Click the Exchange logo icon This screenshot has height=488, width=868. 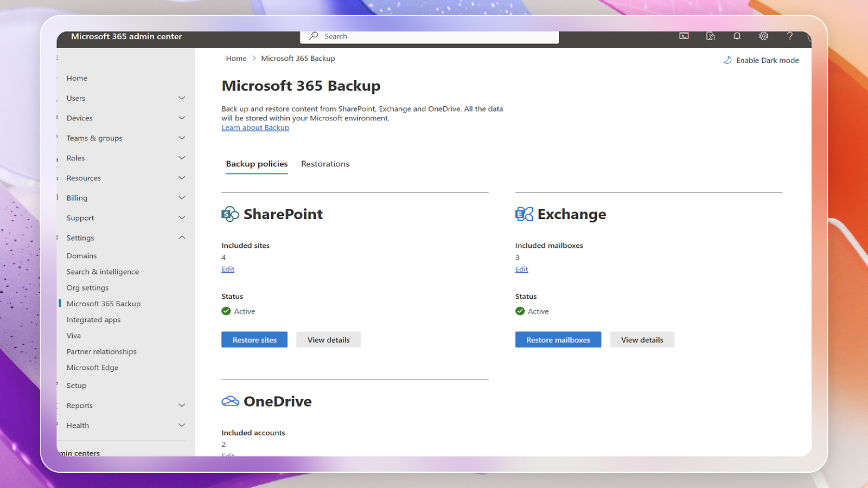pos(524,214)
